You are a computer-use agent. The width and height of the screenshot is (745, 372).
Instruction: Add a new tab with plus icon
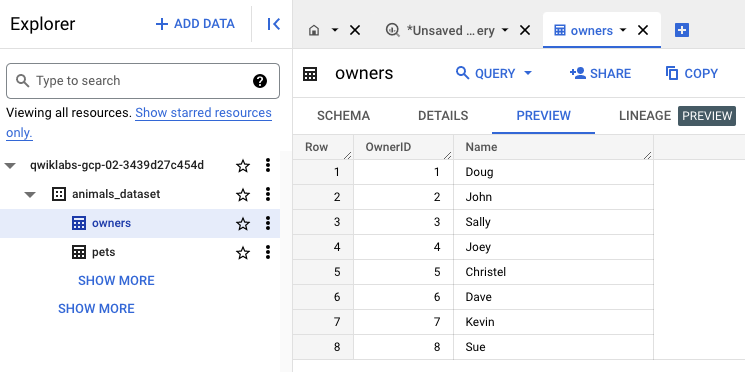pyautogui.click(x=682, y=30)
